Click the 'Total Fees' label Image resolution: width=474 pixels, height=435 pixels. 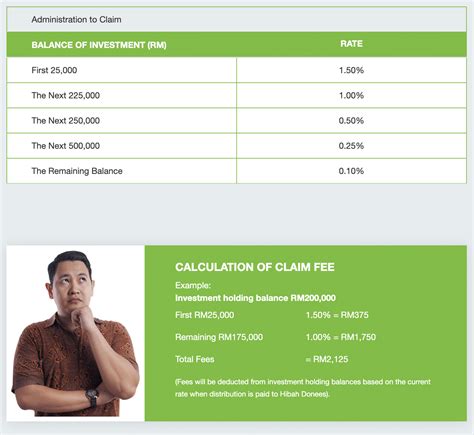click(x=195, y=359)
